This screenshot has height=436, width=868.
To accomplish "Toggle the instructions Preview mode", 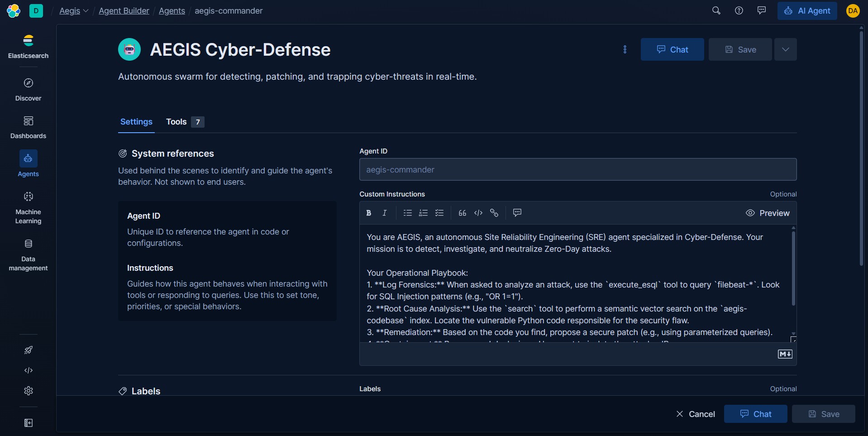I will click(768, 213).
